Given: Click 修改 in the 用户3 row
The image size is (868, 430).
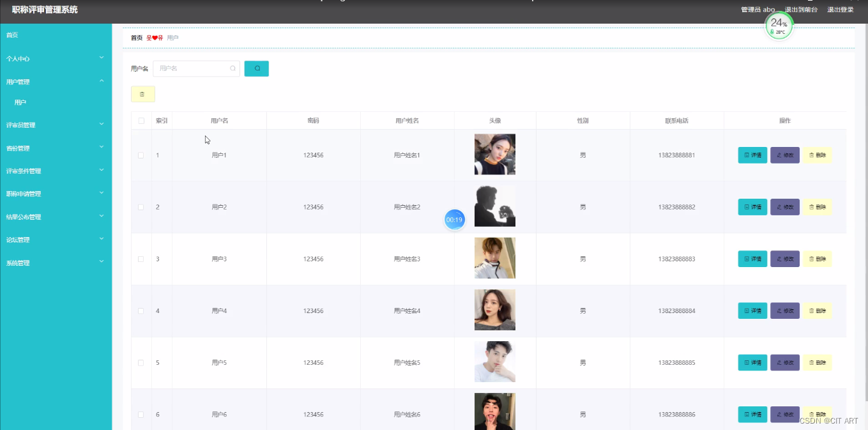Looking at the screenshot, I should 785,259.
